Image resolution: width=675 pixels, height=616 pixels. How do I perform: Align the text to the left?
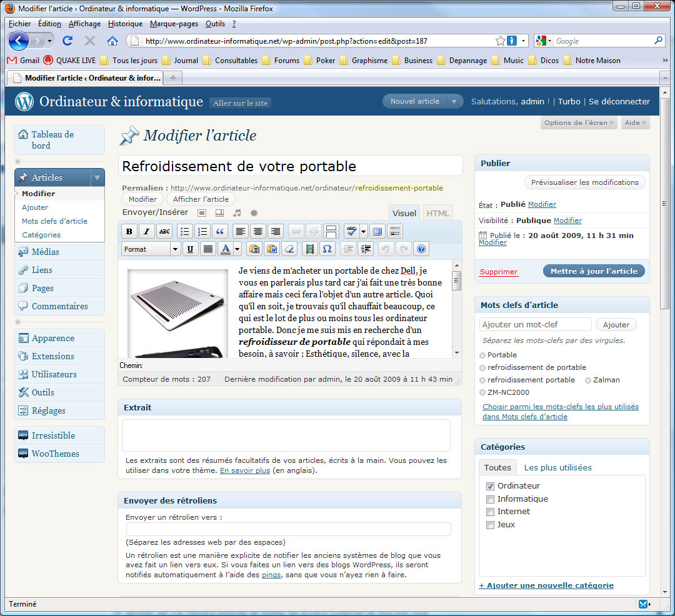tap(240, 231)
